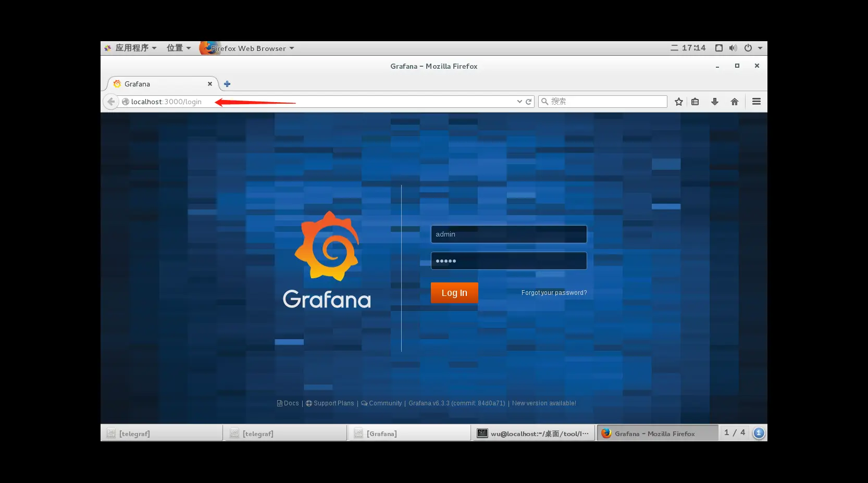Image resolution: width=868 pixels, height=483 pixels.
Task: Select the Grafana browser tab
Action: coord(162,84)
